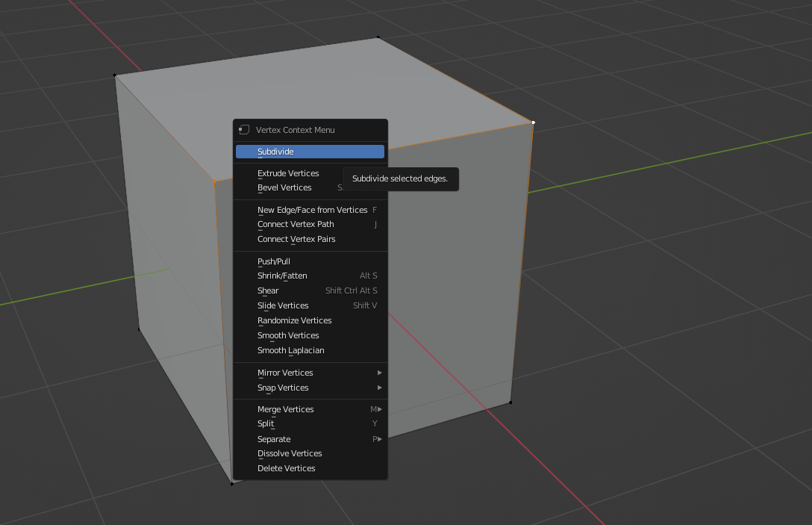Open the Merge Vertices submenu
Image resolution: width=812 pixels, height=525 pixels.
tap(310, 409)
